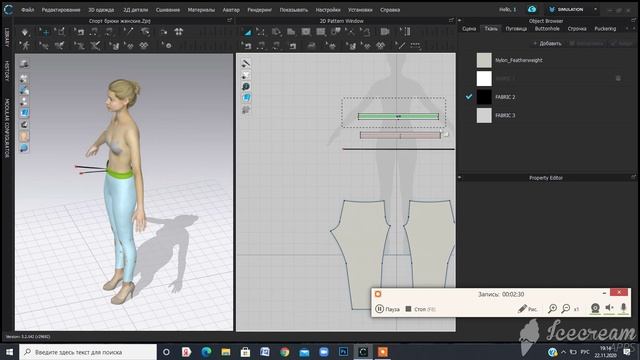Screen dimensions: 640x360
Task: Click the blue speech bubble icon in 3D side toolbar
Action: click(x=24, y=148)
